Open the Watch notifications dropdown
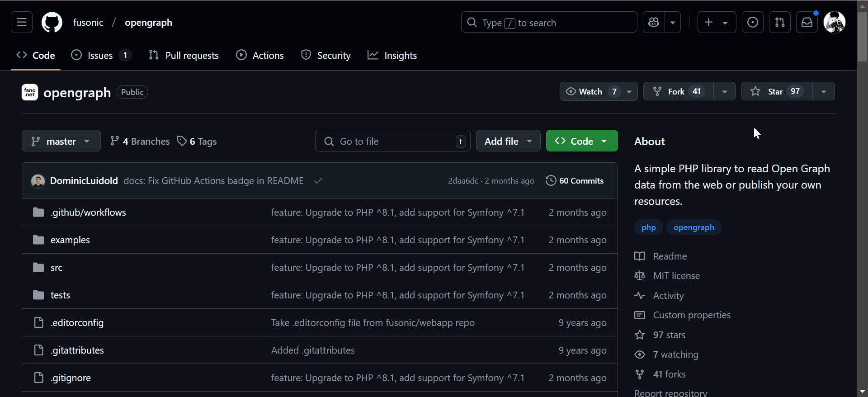This screenshot has height=397, width=868. [x=599, y=91]
